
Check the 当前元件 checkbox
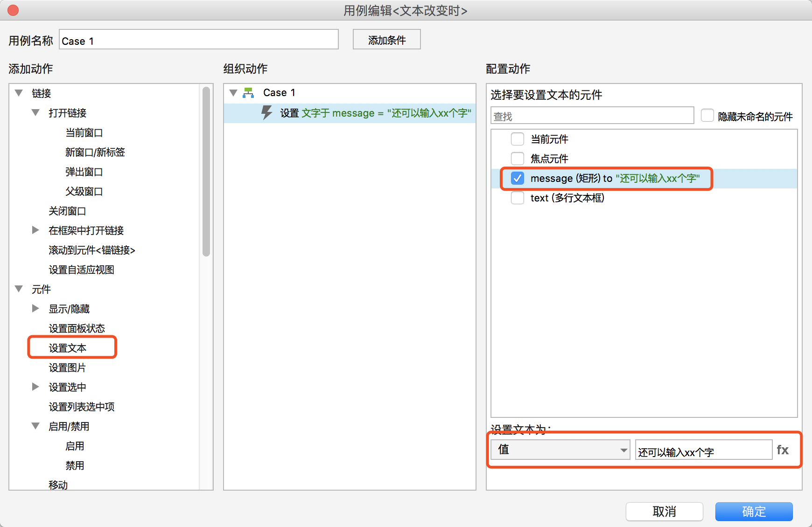tap(518, 139)
